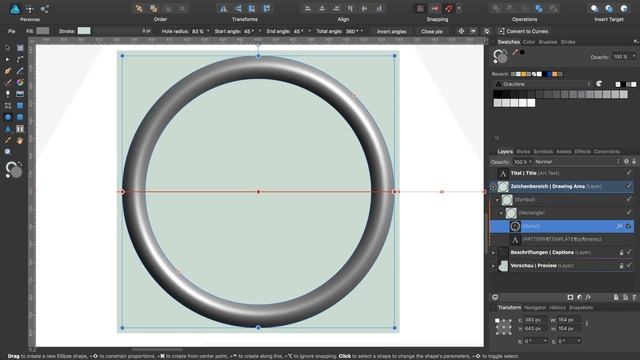Viewport: 640px width, 360px height.
Task: Open the Snapshots tab
Action: [x=581, y=307]
